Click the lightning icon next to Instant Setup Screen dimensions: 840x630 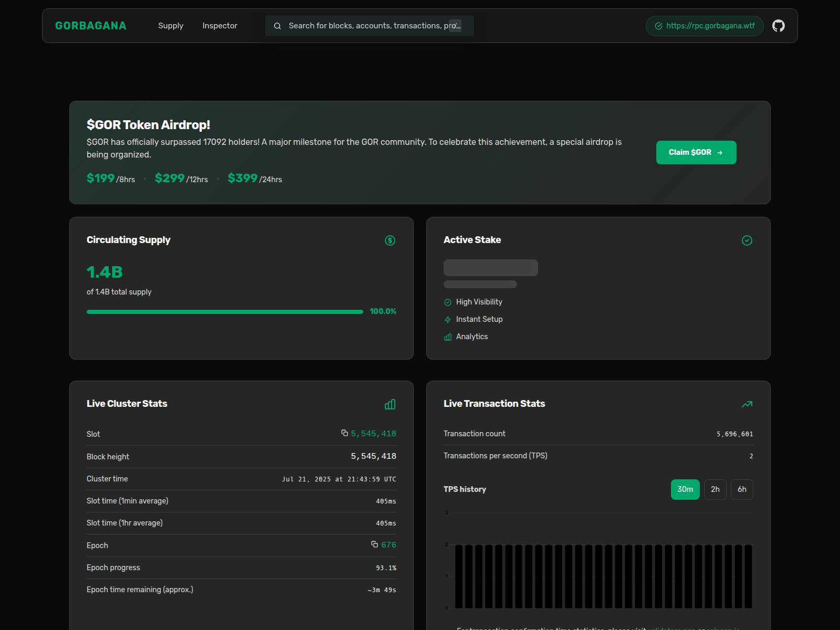pos(447,319)
